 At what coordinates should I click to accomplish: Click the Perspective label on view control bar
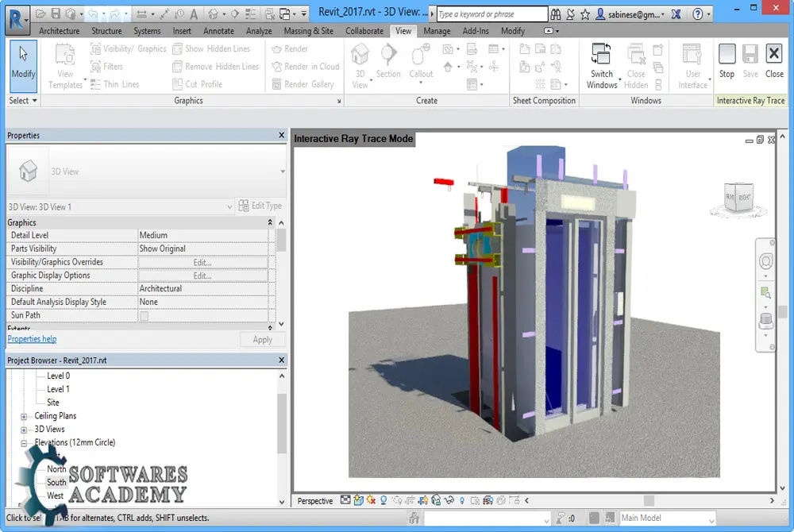tap(315, 500)
